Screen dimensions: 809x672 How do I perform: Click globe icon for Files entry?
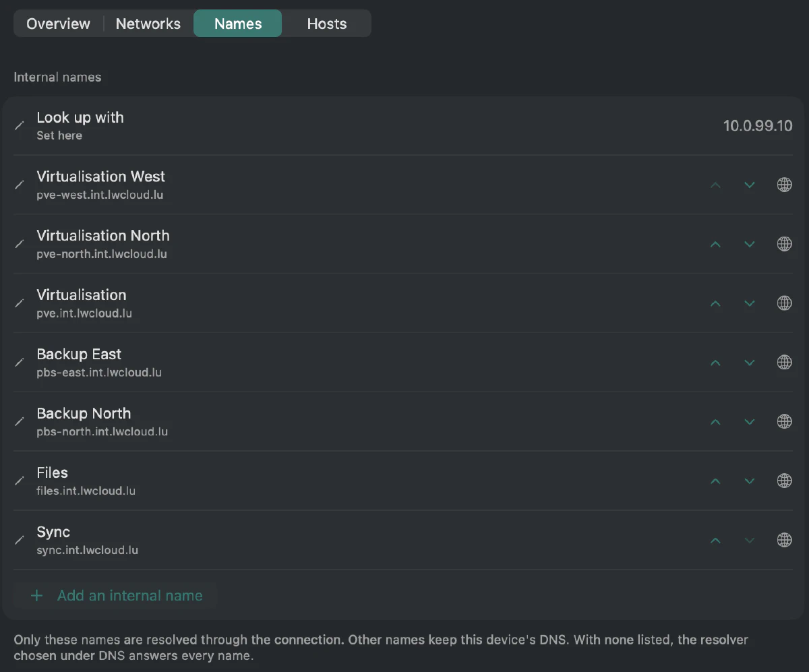(x=785, y=481)
